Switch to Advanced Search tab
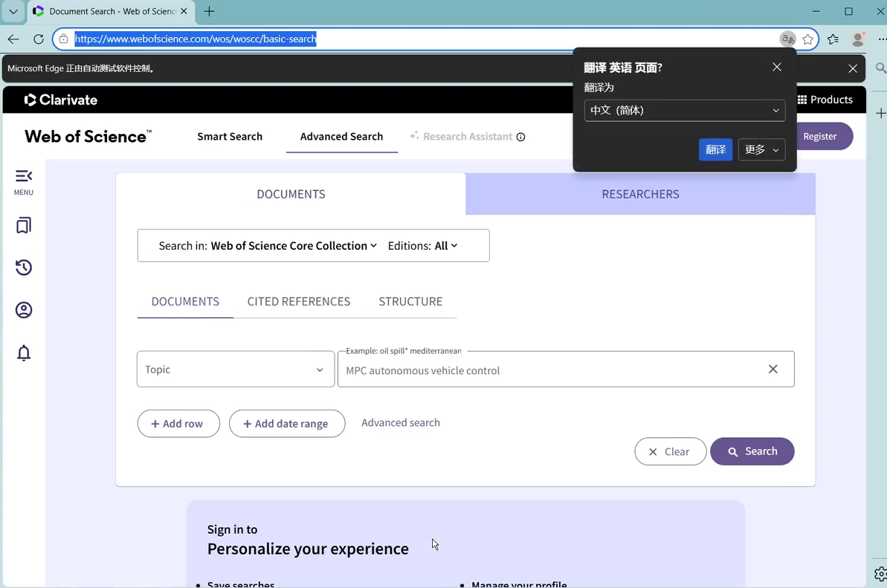 coord(342,137)
